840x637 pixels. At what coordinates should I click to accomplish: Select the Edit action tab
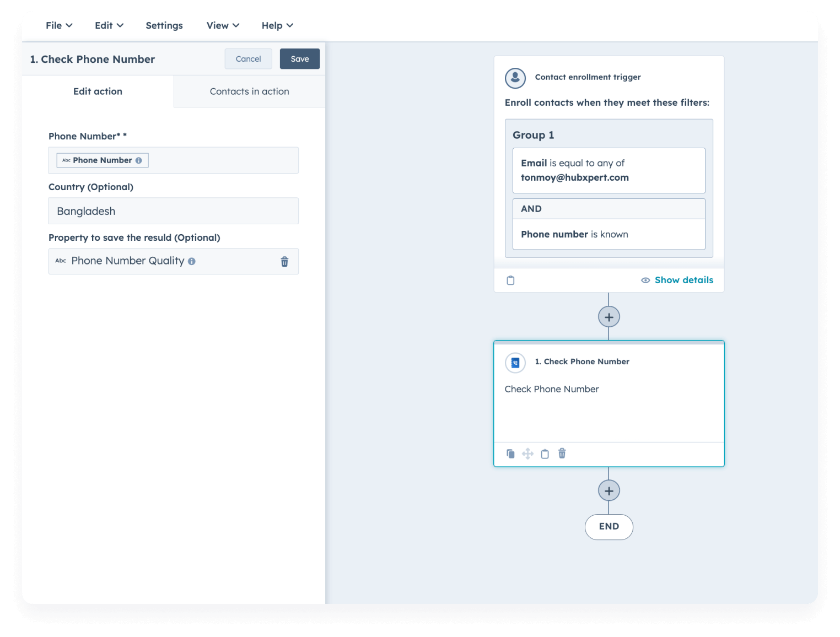98,91
